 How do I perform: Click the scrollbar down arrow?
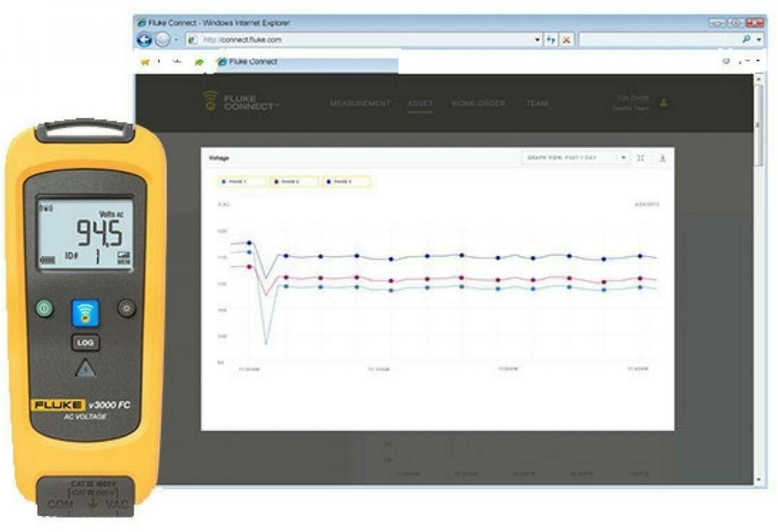[759, 479]
